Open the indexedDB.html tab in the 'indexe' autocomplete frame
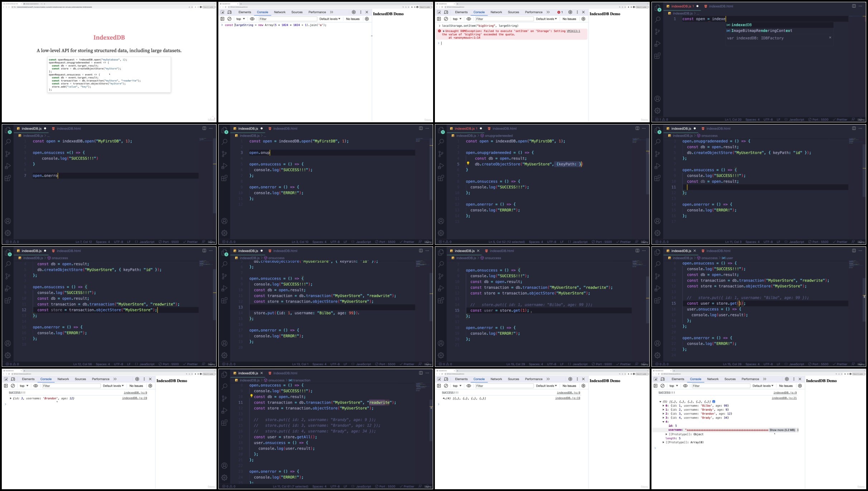This screenshot has height=491, width=868. pos(718,6)
